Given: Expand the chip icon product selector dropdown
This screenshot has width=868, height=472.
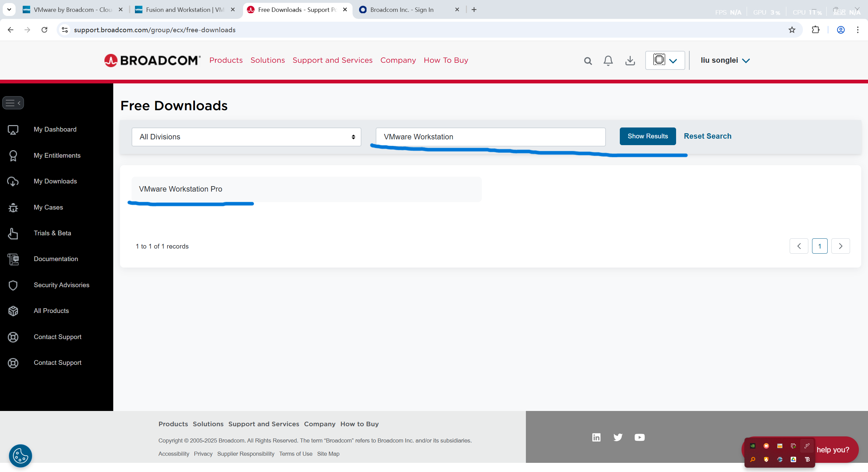Looking at the screenshot, I should 665,60.
